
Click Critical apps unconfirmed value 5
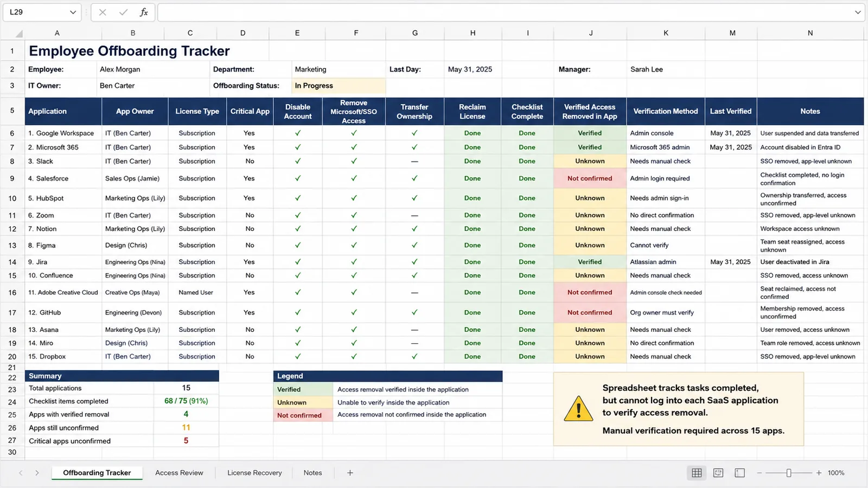coord(186,441)
